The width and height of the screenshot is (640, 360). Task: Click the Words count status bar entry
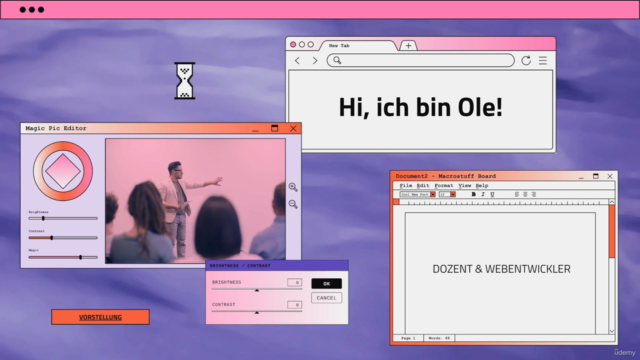(x=439, y=338)
